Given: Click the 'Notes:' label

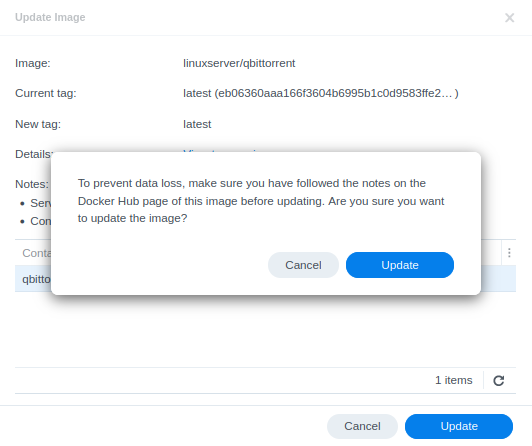Looking at the screenshot, I should (x=32, y=184).
